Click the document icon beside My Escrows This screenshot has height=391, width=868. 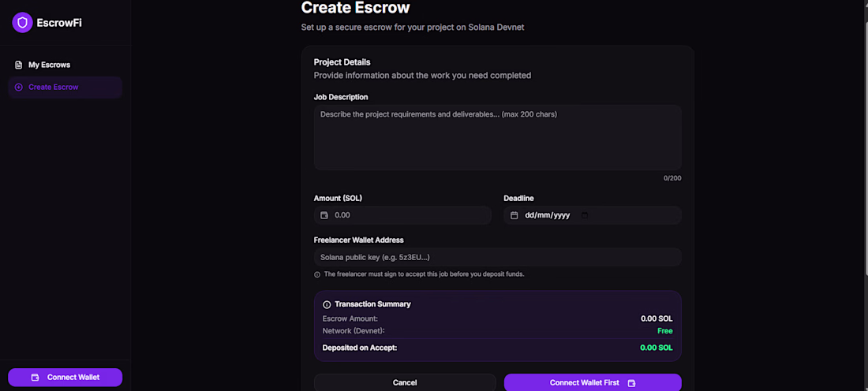point(19,65)
